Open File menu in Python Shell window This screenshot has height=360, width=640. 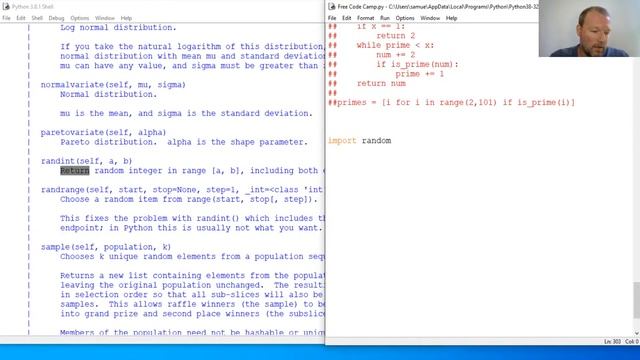click(6, 18)
